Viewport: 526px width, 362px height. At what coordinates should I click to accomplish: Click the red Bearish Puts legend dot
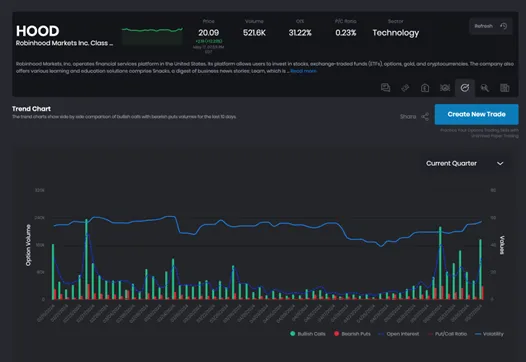pyautogui.click(x=336, y=334)
